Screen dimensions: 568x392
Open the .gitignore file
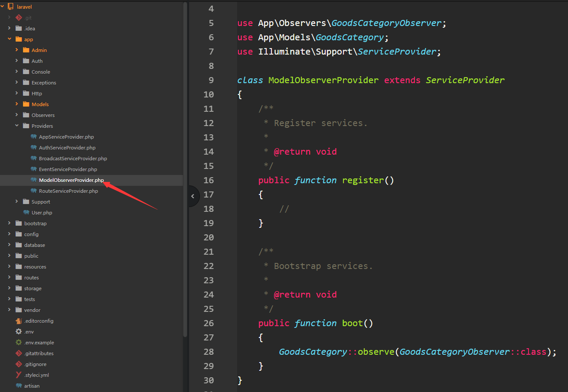[35, 364]
